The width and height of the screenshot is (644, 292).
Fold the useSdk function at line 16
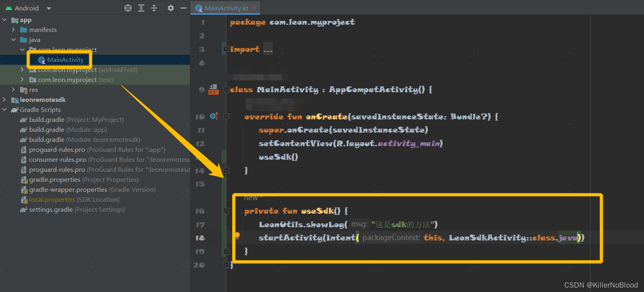tap(226, 211)
